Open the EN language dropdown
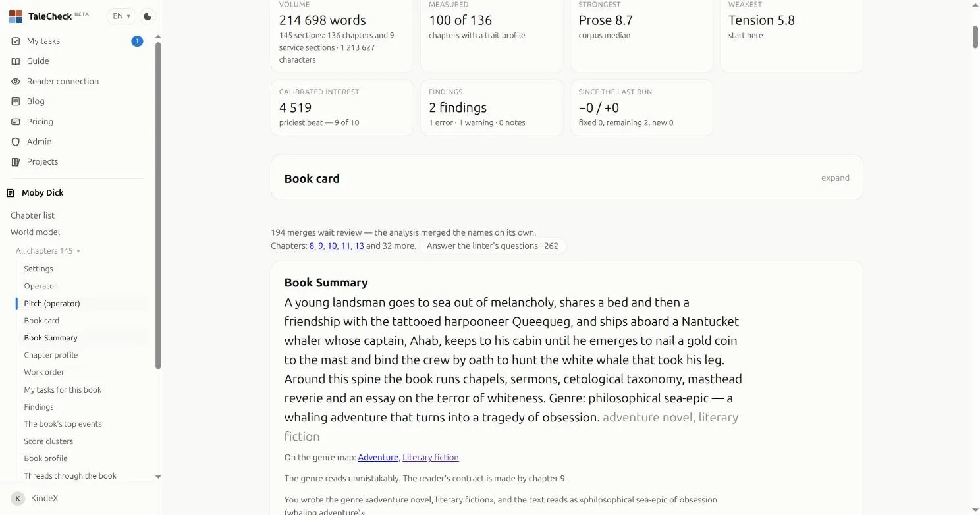Screen dimensions: 980x515 [x=121, y=16]
